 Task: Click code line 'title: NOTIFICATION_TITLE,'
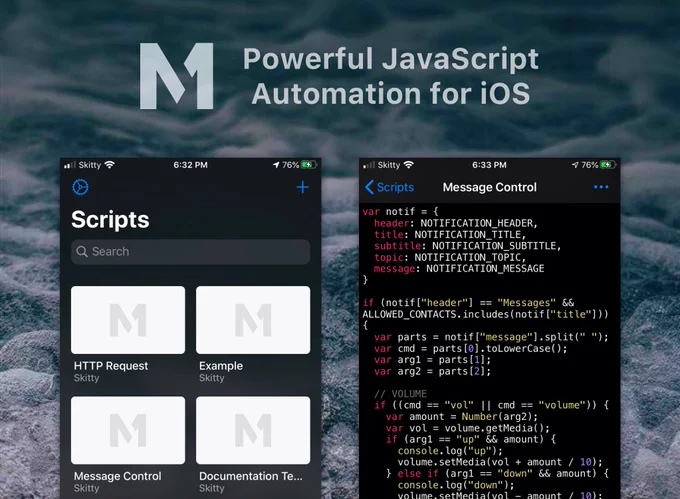coord(450,235)
